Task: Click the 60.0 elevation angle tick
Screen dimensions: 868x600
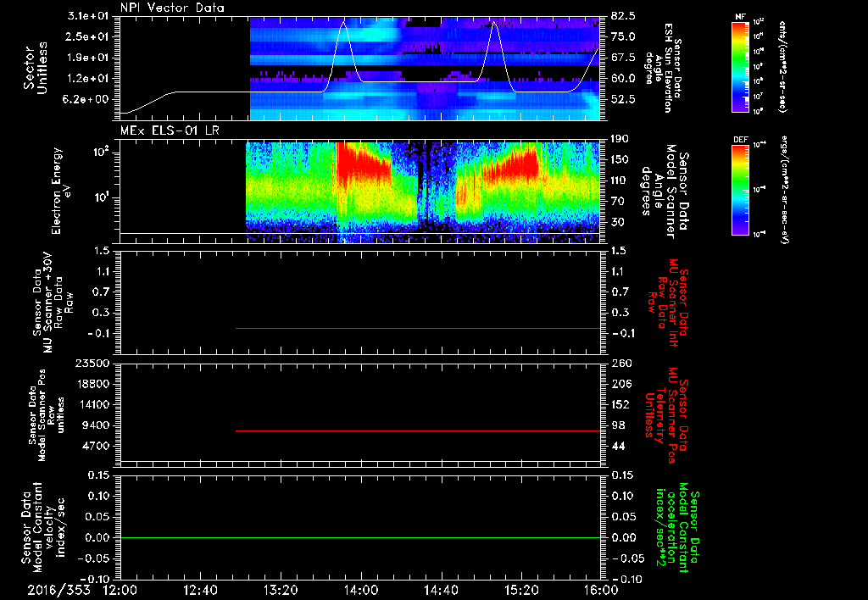Action: [623, 79]
